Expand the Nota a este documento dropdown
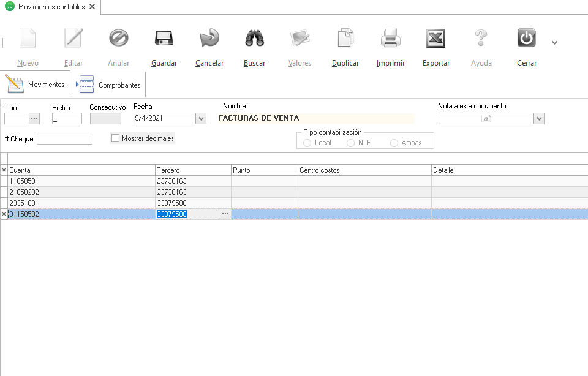 [539, 119]
